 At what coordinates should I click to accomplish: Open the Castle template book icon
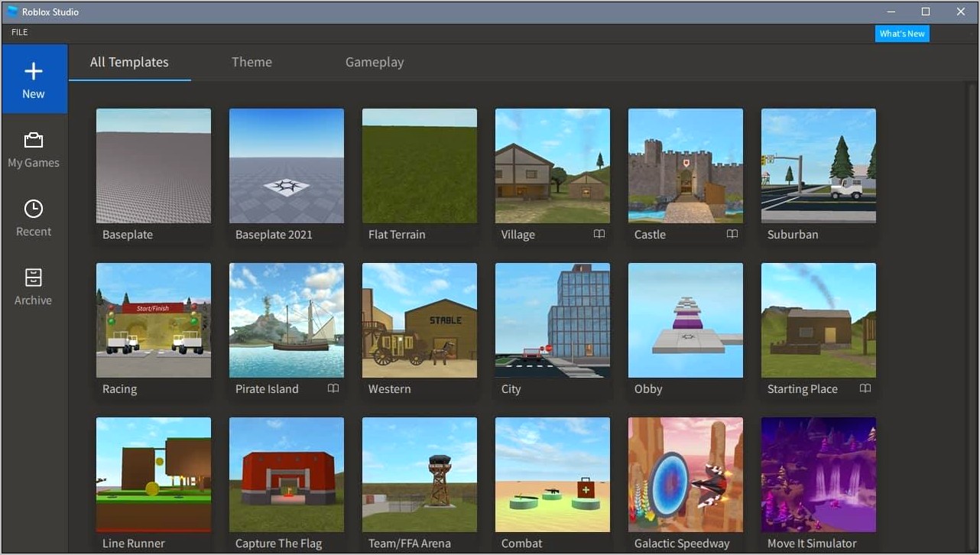tap(732, 234)
